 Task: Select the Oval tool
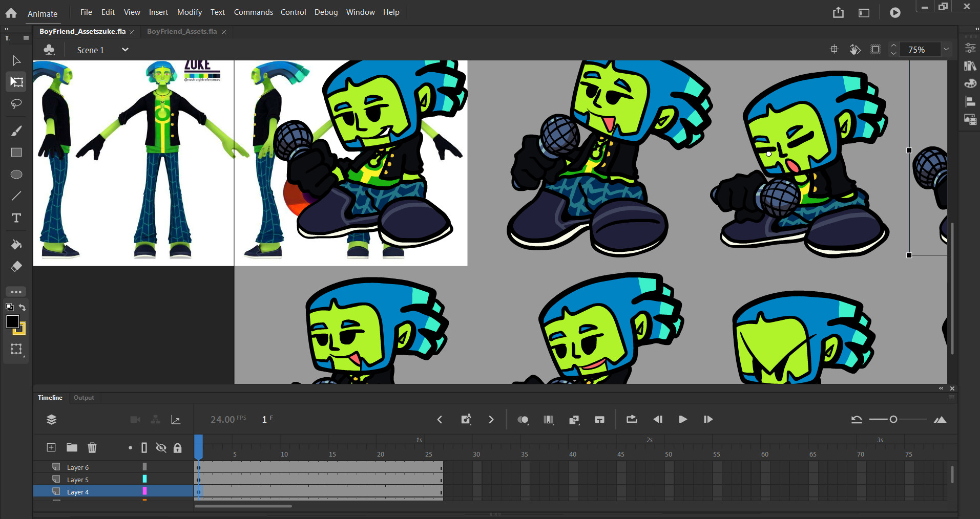click(x=16, y=175)
